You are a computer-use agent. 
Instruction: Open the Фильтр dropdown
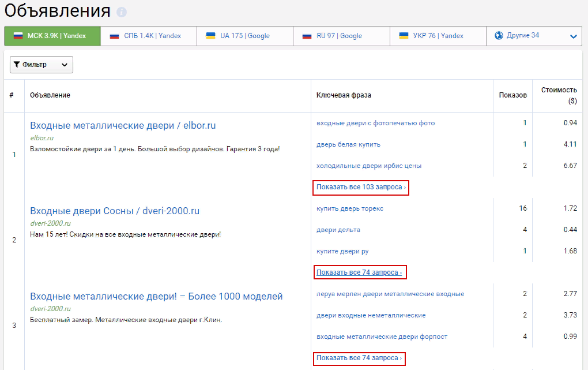42,65
